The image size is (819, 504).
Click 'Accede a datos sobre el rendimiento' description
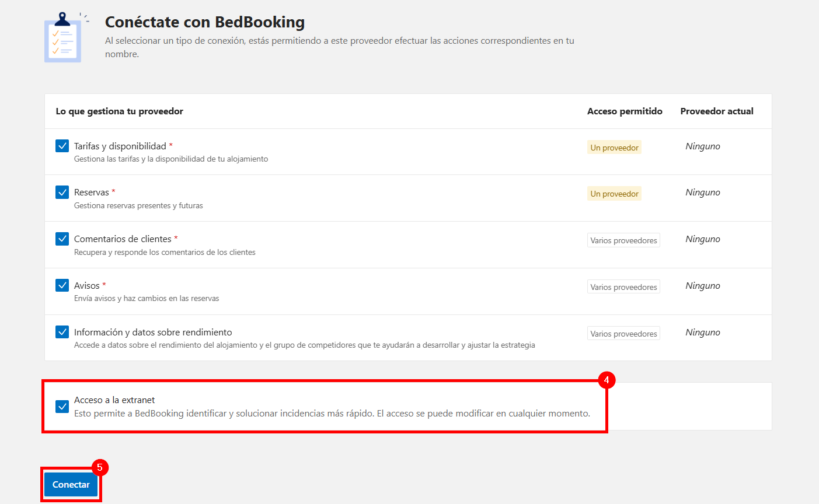point(305,345)
